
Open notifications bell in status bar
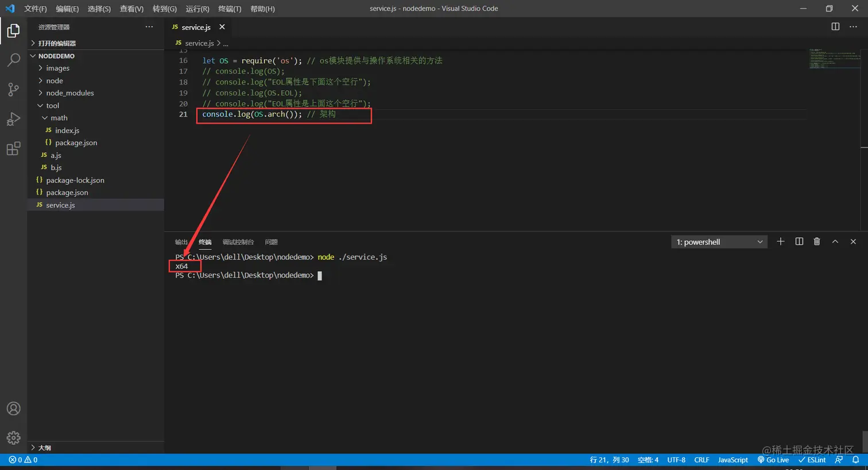coord(855,460)
